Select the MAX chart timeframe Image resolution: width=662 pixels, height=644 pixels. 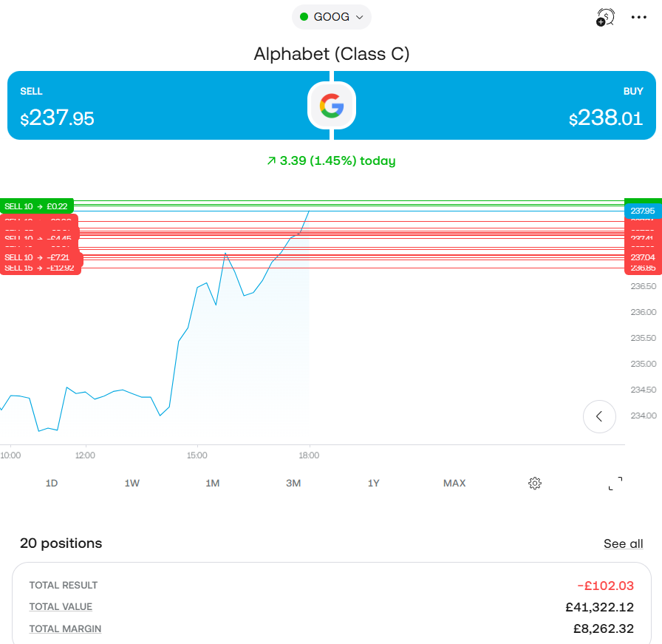pyautogui.click(x=454, y=483)
